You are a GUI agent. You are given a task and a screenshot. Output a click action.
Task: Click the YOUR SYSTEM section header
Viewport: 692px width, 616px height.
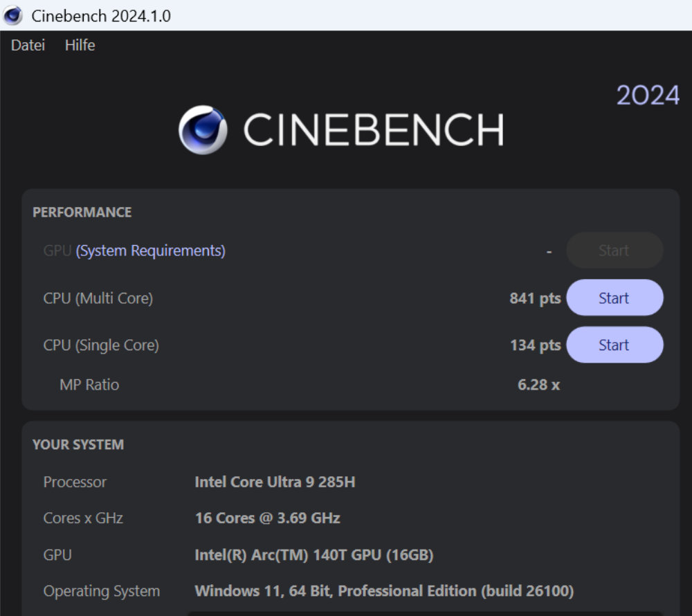pos(78,444)
